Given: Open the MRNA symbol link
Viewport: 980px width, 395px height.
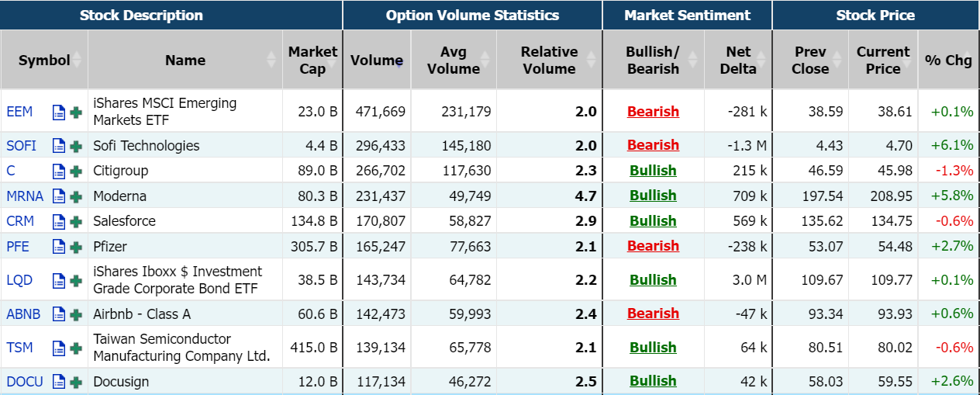Looking at the screenshot, I should (x=25, y=196).
